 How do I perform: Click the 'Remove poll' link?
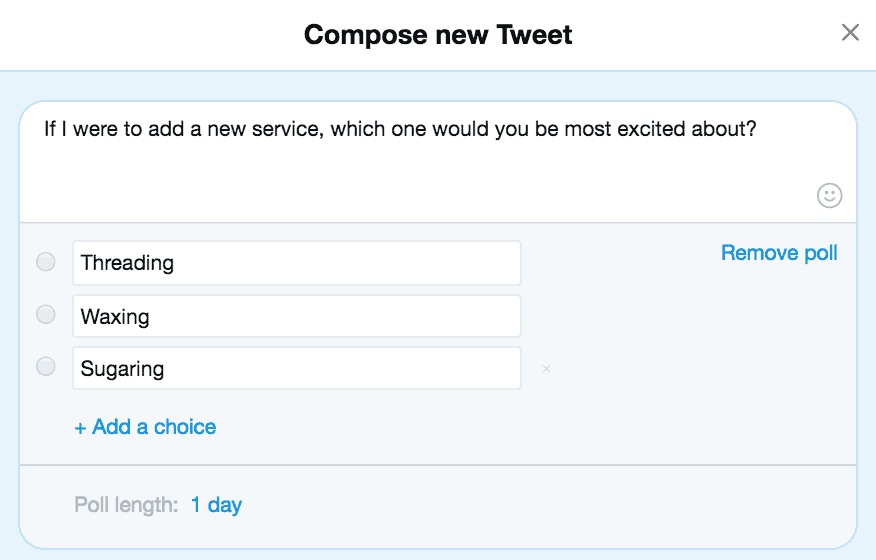click(779, 253)
